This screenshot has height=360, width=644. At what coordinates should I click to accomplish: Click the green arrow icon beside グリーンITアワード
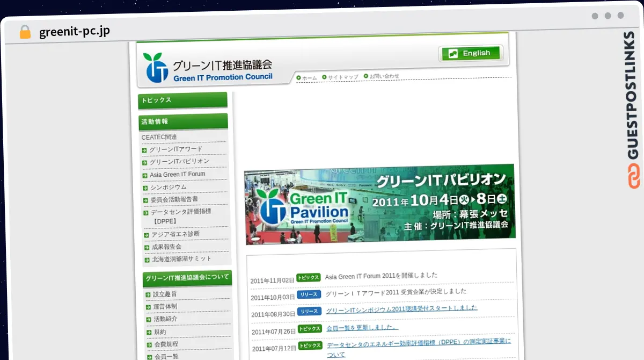point(144,150)
